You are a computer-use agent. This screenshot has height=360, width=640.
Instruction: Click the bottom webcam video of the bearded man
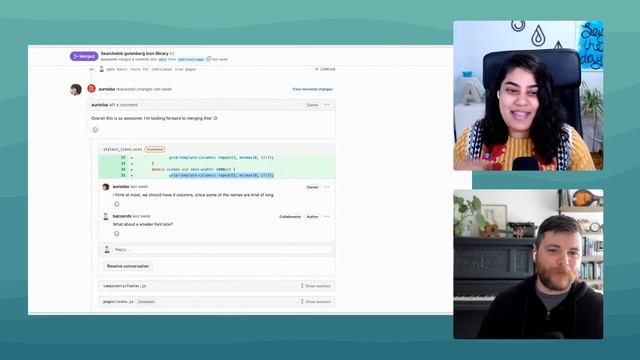[528, 264]
